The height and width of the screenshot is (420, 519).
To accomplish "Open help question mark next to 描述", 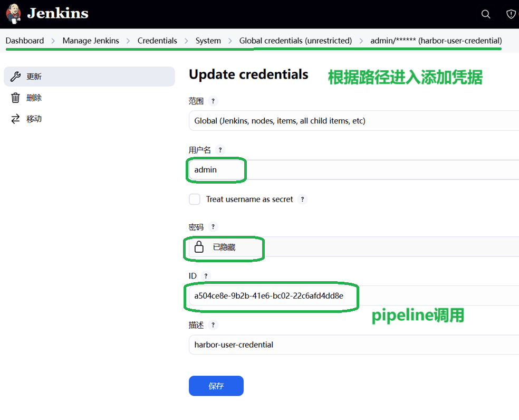I will [x=213, y=325].
